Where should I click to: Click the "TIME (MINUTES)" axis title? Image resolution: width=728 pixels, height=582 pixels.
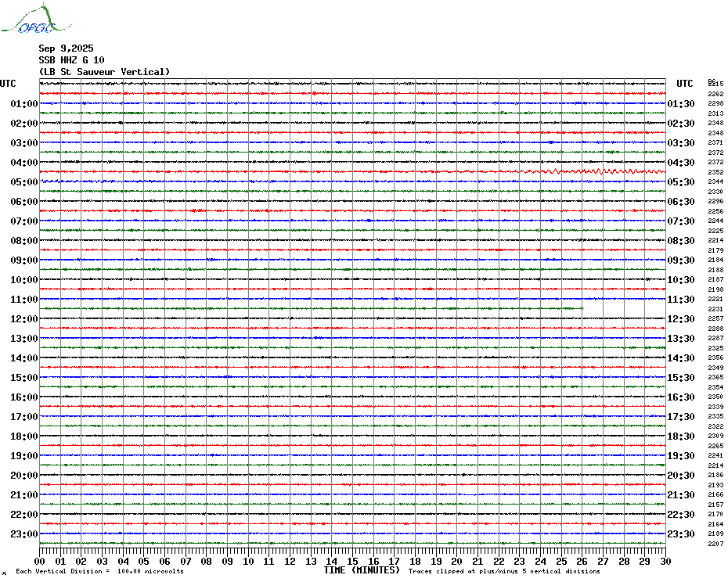[362, 570]
